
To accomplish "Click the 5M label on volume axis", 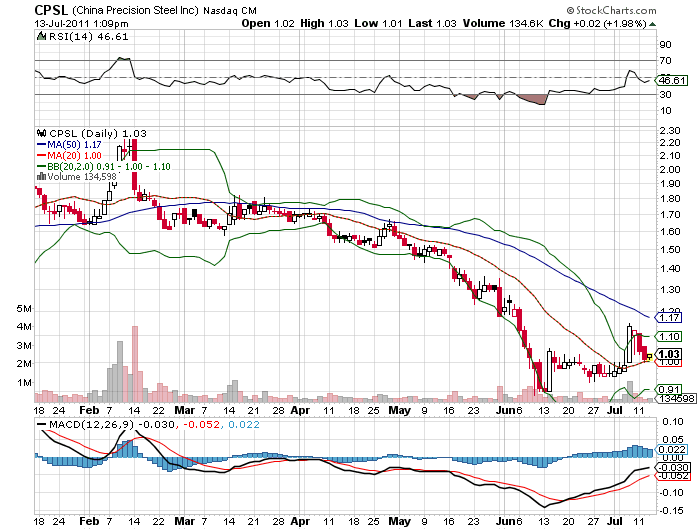I will [x=25, y=309].
